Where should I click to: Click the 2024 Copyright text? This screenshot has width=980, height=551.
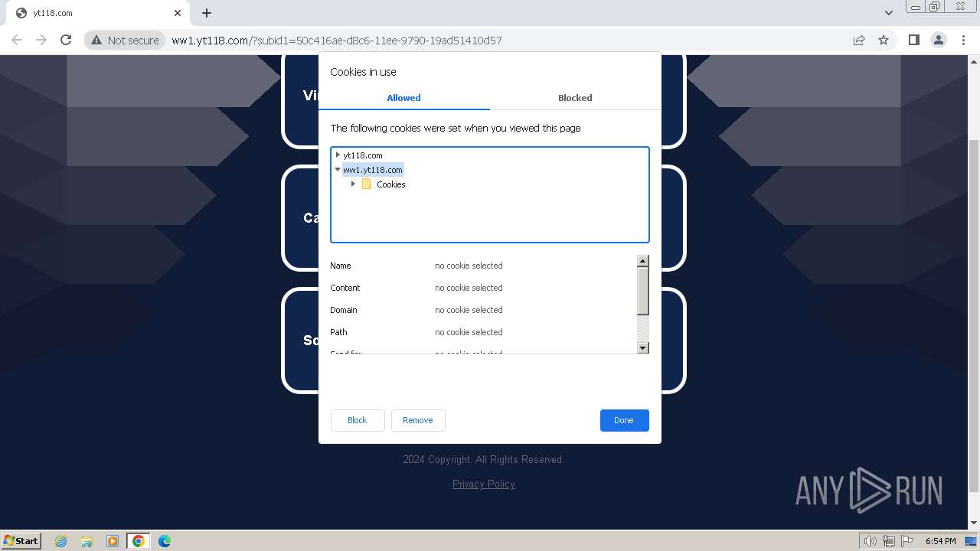pos(484,459)
